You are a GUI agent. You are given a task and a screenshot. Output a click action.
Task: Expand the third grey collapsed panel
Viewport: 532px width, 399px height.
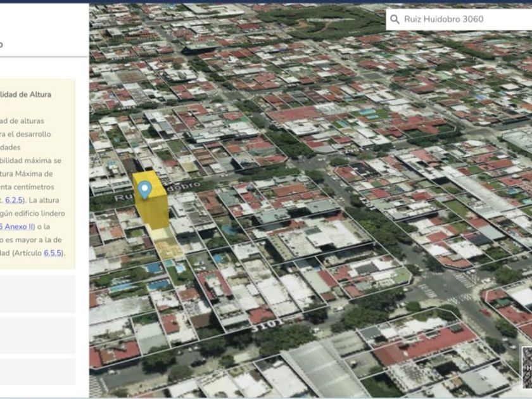point(37,371)
